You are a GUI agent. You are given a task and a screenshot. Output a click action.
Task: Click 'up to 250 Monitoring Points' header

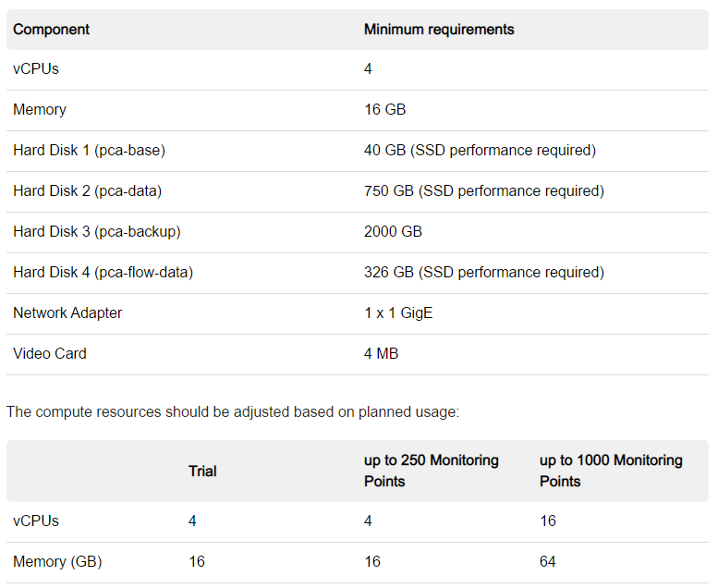431,471
